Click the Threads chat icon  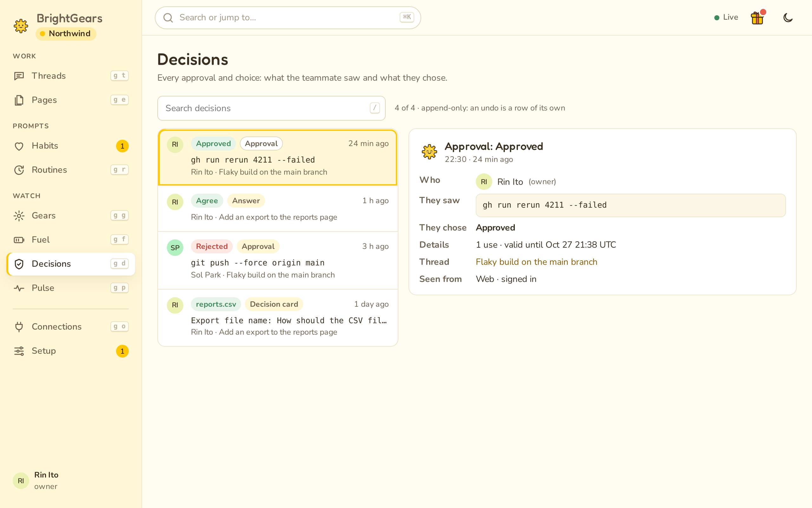[19, 76]
